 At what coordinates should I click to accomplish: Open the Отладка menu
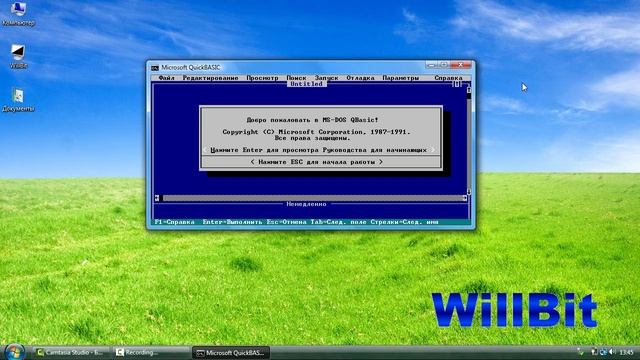(x=360, y=78)
